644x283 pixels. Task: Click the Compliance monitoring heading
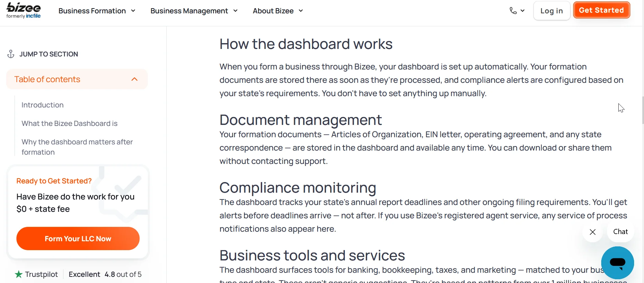298,188
